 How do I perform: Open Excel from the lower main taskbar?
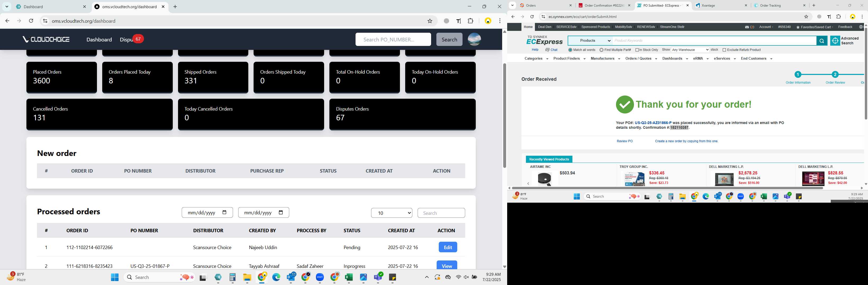tap(349, 277)
